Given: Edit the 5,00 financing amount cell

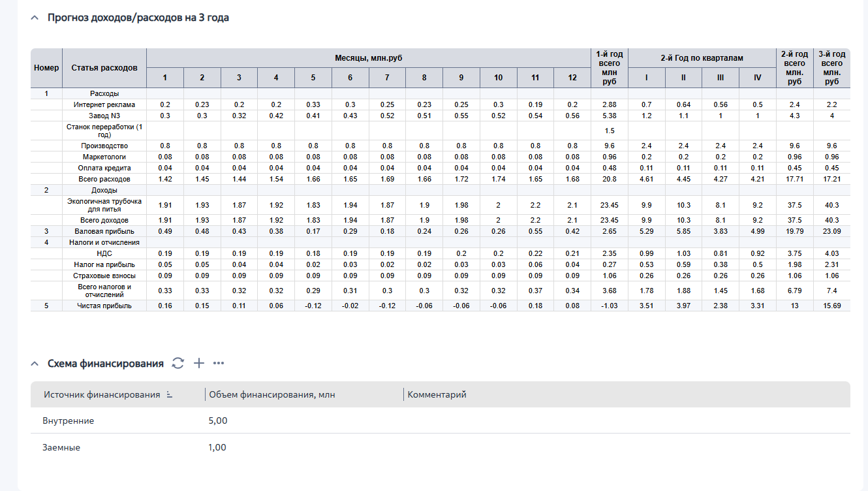Looking at the screenshot, I should [x=218, y=420].
